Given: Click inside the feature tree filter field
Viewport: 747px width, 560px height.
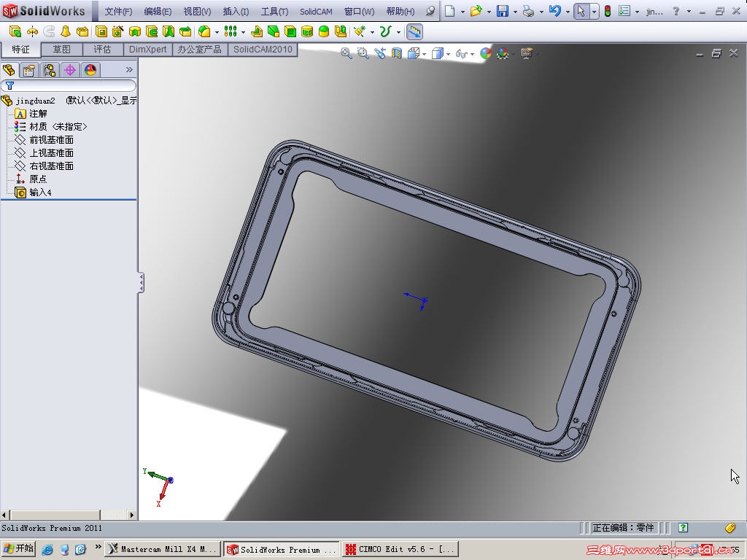Looking at the screenshot, I should click(73, 85).
